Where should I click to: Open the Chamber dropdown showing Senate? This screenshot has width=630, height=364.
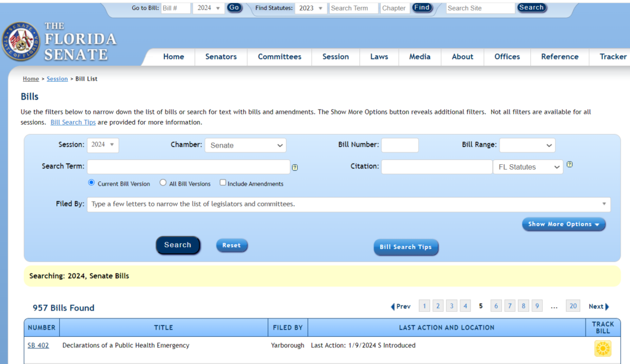click(x=245, y=146)
